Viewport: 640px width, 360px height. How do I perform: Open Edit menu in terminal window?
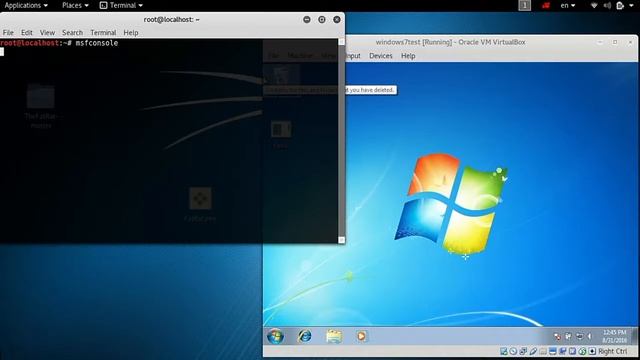(27, 33)
